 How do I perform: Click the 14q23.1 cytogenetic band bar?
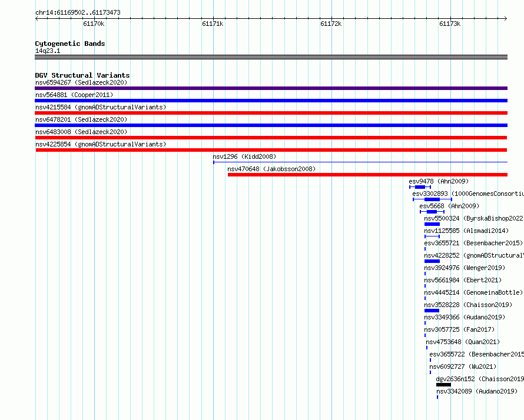coord(271,57)
